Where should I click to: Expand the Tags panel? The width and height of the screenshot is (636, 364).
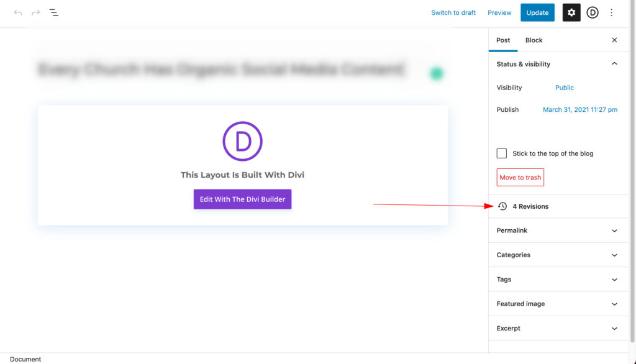pos(558,279)
